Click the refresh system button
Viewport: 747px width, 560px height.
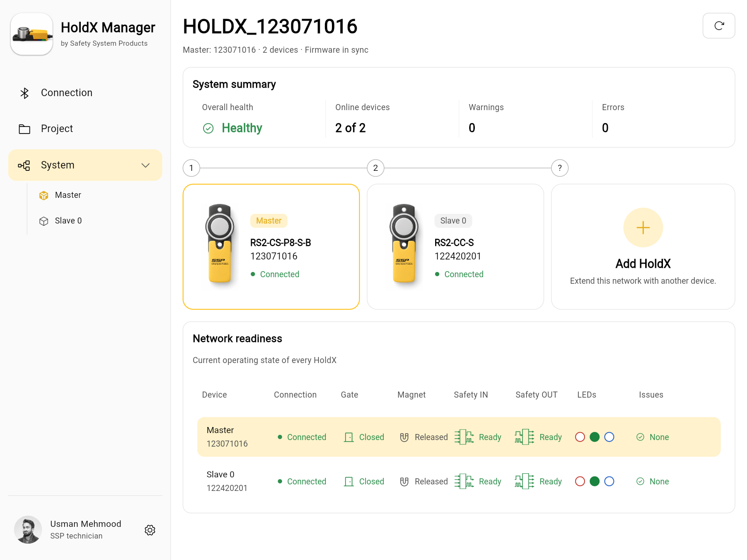coord(719,26)
